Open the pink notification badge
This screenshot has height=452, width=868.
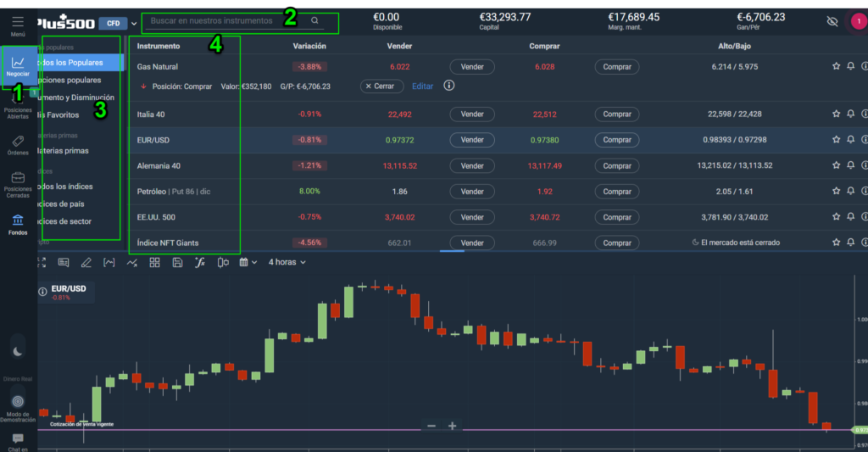[x=859, y=21]
